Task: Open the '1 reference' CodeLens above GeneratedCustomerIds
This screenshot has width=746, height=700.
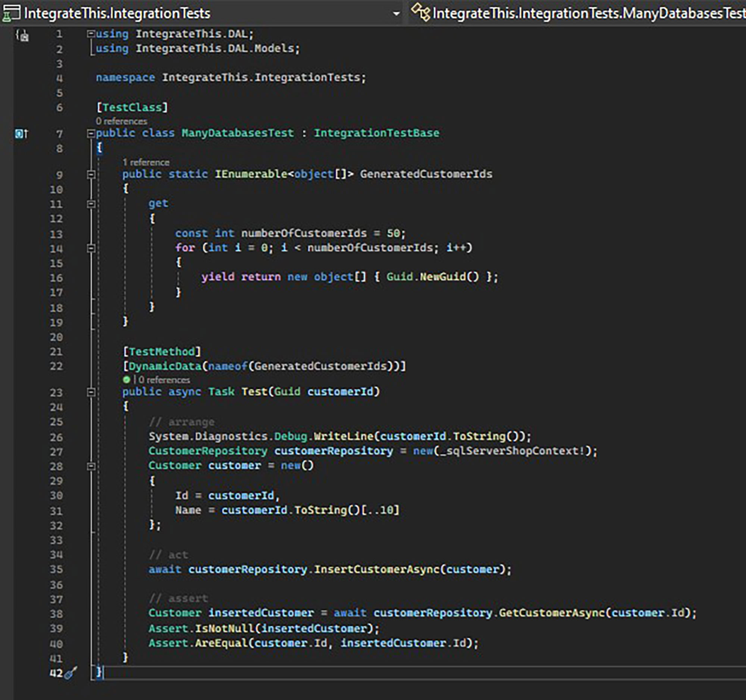Action: coord(146,163)
